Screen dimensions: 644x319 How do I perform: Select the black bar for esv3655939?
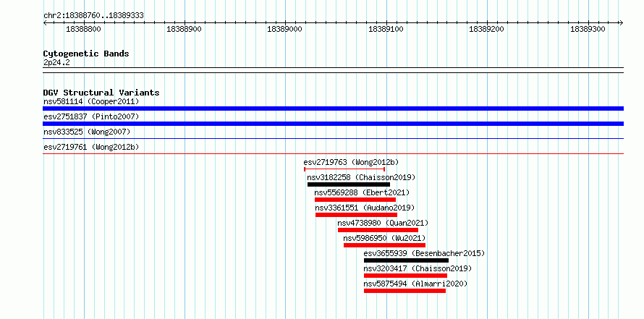[x=406, y=260]
